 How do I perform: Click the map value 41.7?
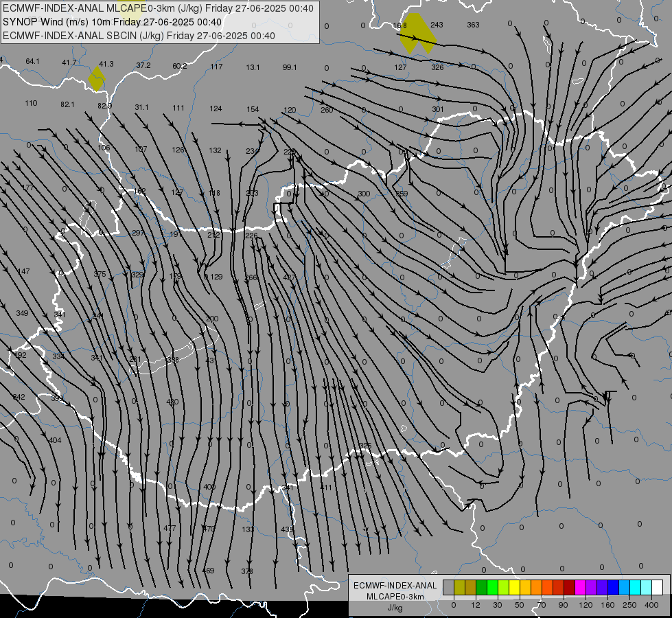coord(69,62)
